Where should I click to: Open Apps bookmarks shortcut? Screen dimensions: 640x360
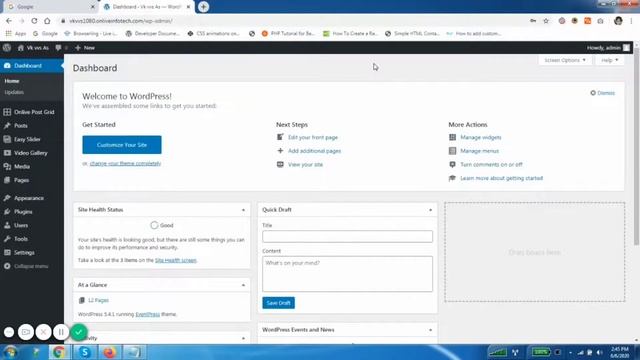click(16, 33)
